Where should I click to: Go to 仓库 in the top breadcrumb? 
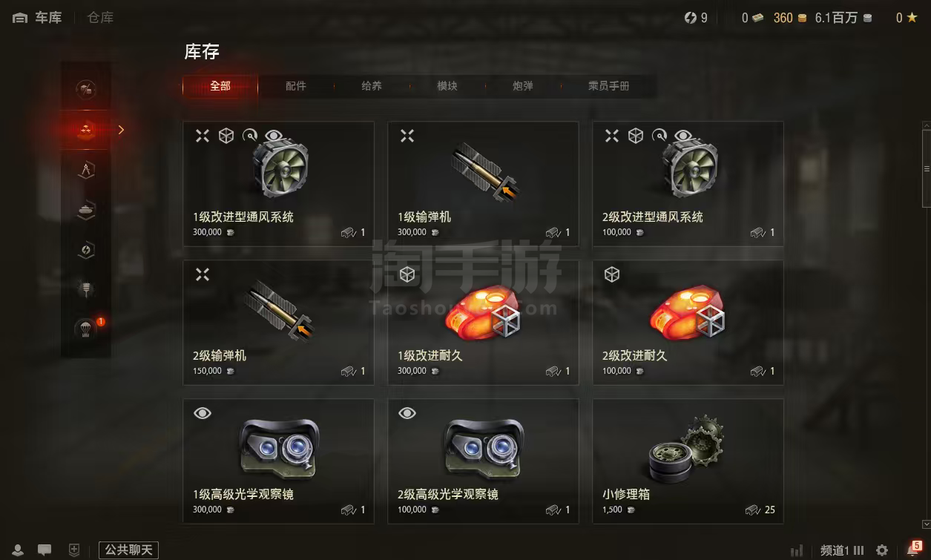[100, 18]
